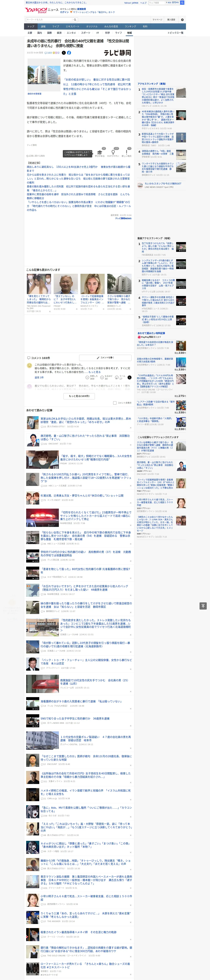Open the 科学 category

107,33
